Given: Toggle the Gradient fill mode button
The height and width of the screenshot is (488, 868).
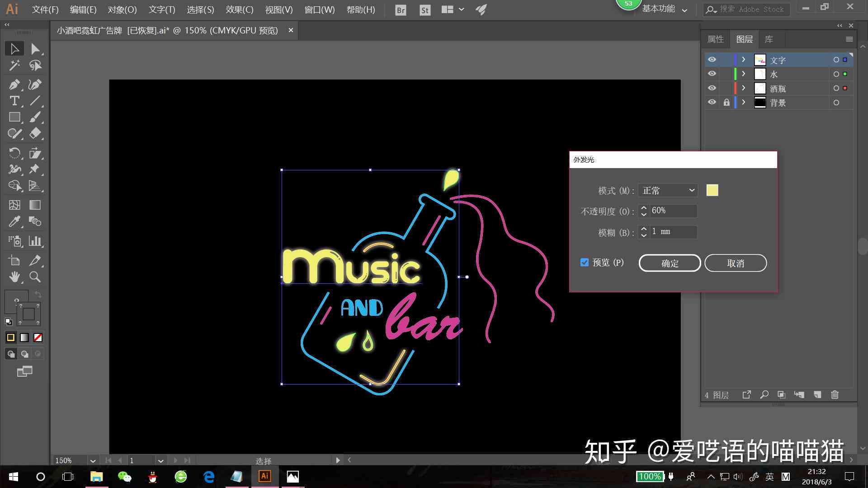Looking at the screenshot, I should (x=24, y=338).
